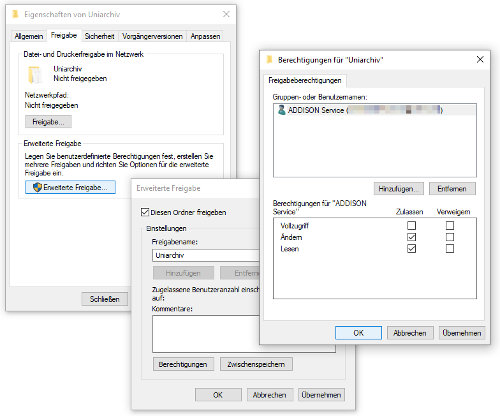Check Verweigern for Vollzugriff
Viewport: 500px width, 416px height.
point(450,226)
